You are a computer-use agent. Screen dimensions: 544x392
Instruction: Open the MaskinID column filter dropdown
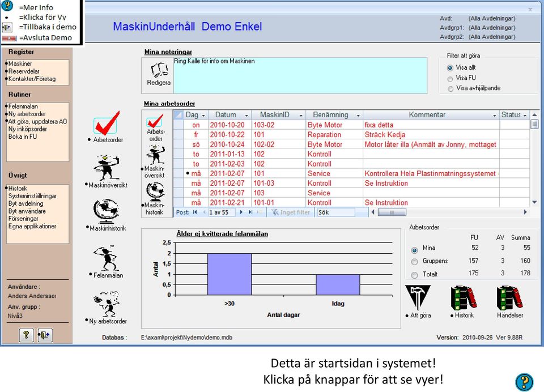tap(301, 115)
